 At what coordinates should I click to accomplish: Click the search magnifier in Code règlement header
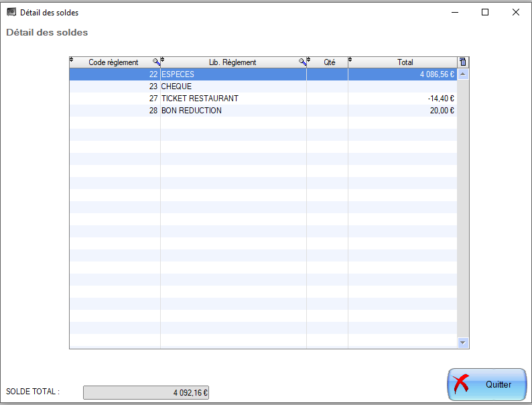[x=156, y=62]
